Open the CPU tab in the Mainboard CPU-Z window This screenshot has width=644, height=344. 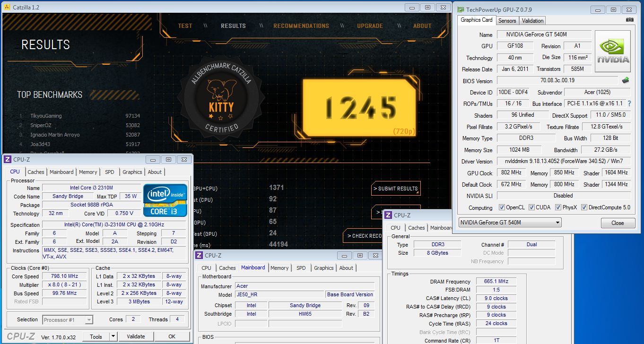[x=207, y=268]
